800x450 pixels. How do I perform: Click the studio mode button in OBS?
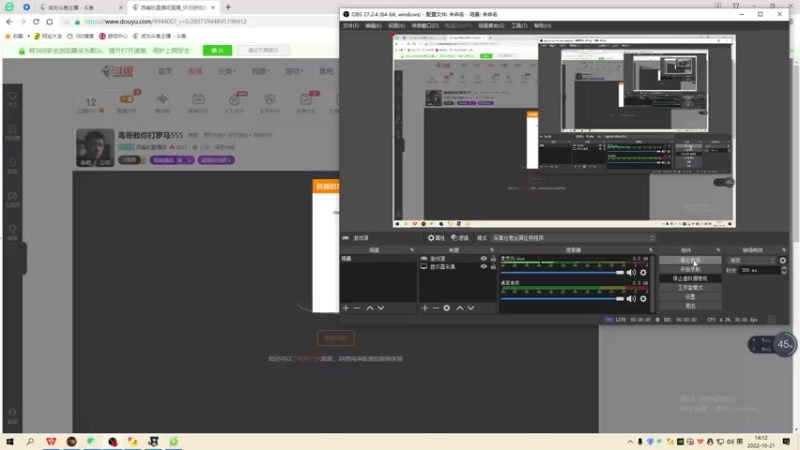[x=690, y=288]
